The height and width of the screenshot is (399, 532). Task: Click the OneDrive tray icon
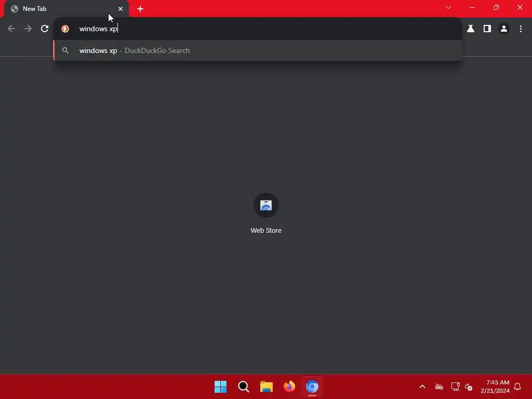pos(439,387)
